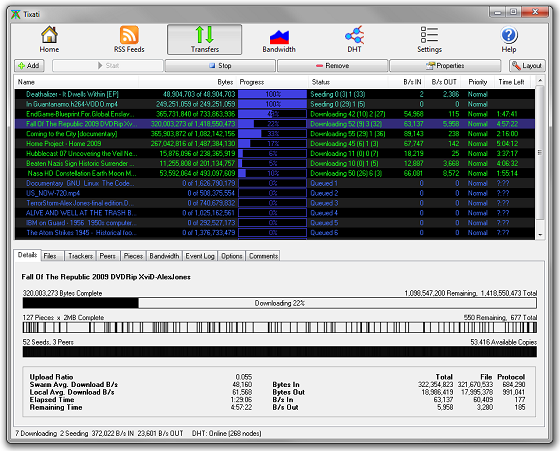560x451 pixels.
Task: Select IBM on Guard - 1956 transfer
Action: (x=275, y=223)
